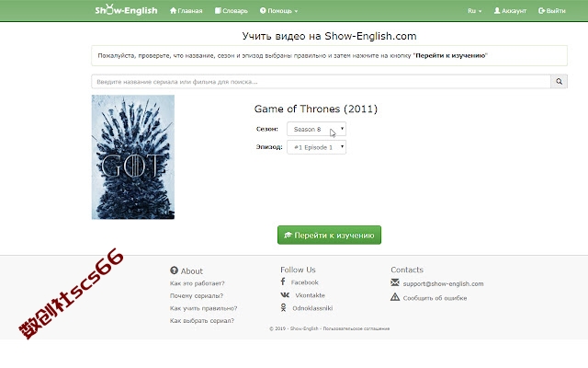Go to the Аккаунт account page
The height and width of the screenshot is (368, 588).
[x=510, y=11]
